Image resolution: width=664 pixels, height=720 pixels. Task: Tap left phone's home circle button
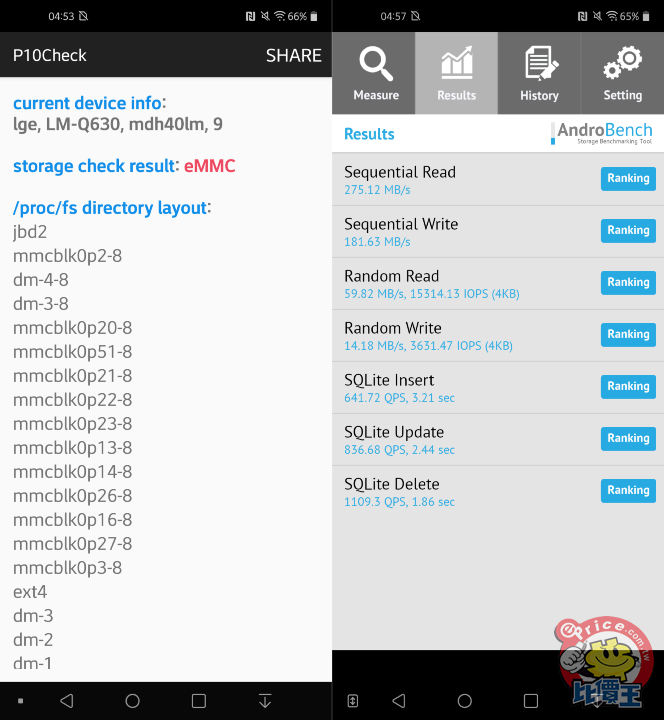pyautogui.click(x=132, y=701)
